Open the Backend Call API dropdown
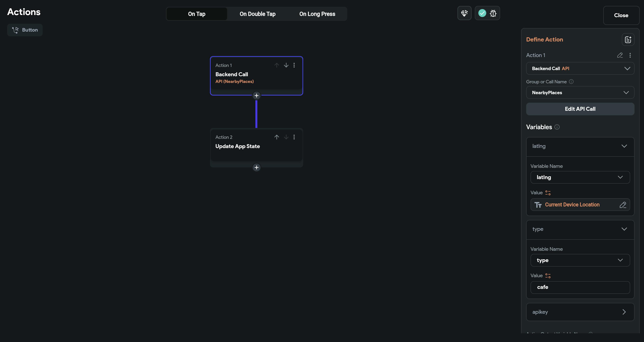This screenshot has height=342, width=644. (580, 69)
